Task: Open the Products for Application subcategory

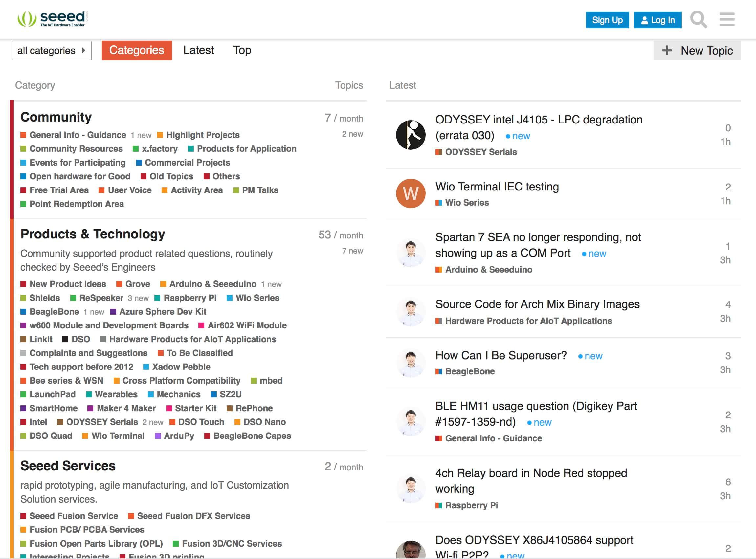Action: tap(242, 149)
